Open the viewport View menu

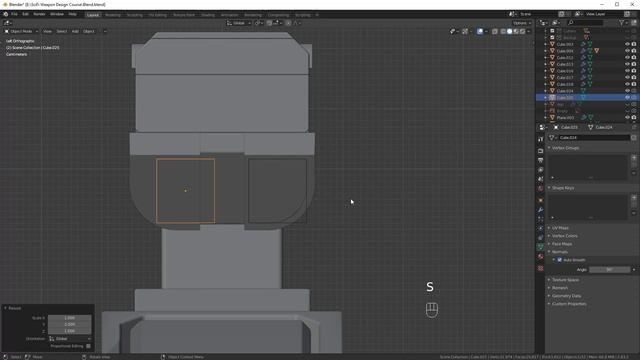click(47, 31)
